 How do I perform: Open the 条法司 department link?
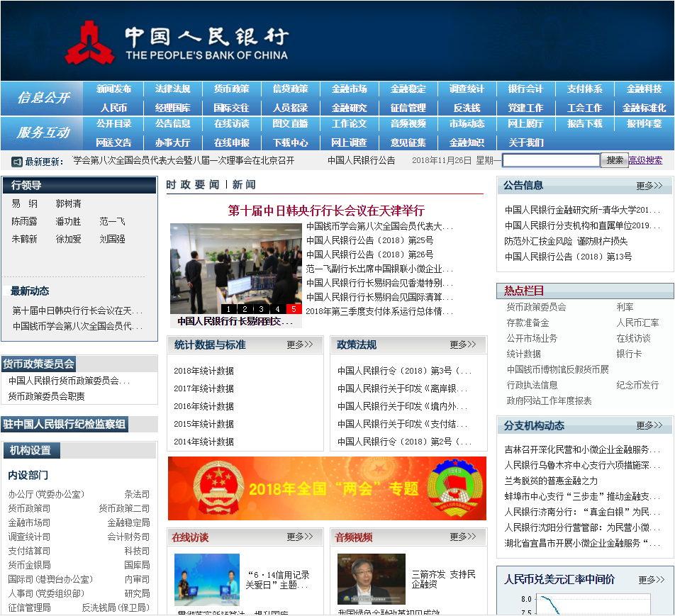tap(138, 495)
